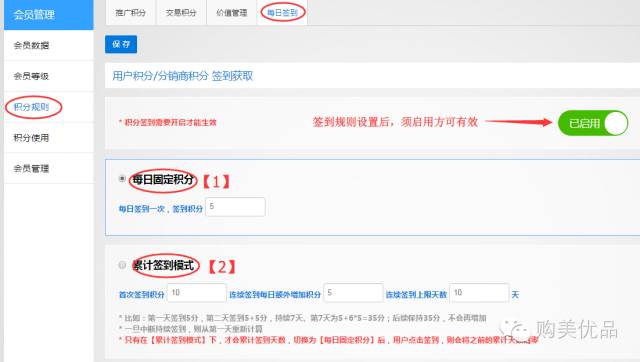The width and height of the screenshot is (640, 362).
Task: Click the blue 保存 button
Action: click(x=121, y=44)
